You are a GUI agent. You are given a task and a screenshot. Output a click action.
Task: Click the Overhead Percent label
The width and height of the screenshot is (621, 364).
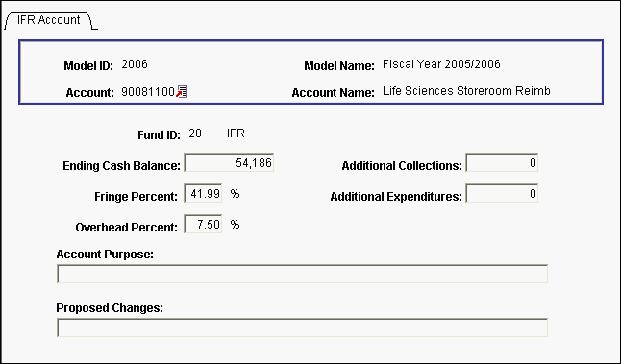[x=126, y=228]
